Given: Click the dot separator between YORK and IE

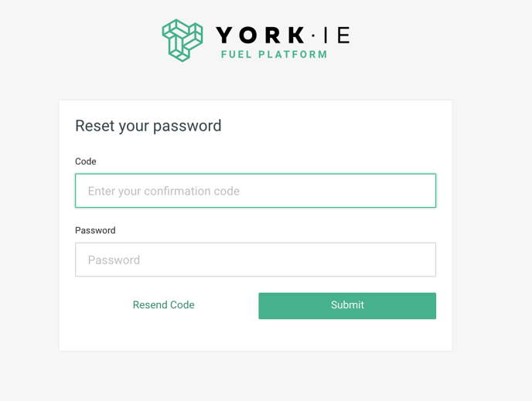Looking at the screenshot, I should [313, 36].
